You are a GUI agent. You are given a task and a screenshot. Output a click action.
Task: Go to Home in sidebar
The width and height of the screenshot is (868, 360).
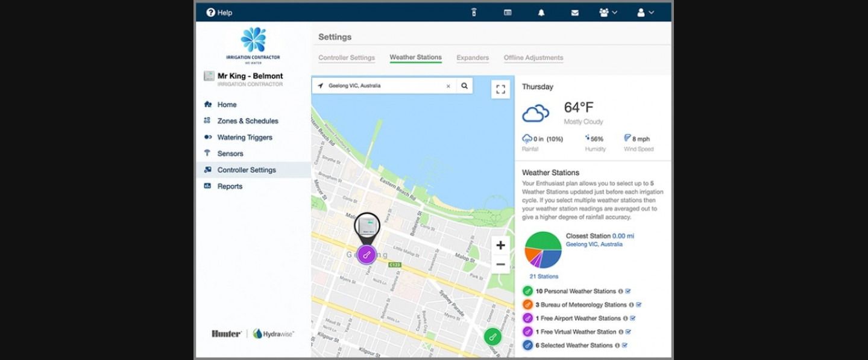(227, 104)
